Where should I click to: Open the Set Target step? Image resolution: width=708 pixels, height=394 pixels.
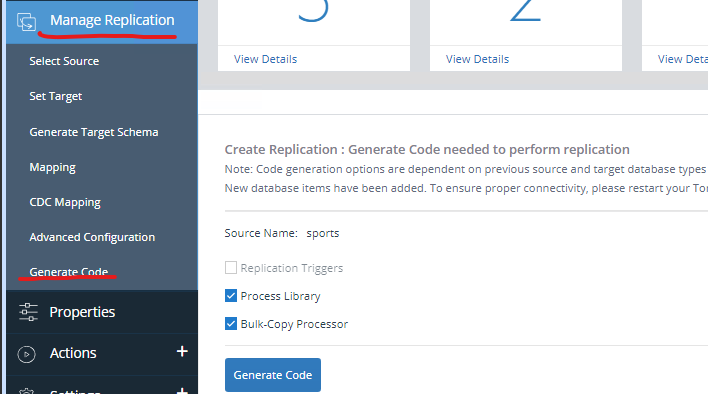[56, 96]
